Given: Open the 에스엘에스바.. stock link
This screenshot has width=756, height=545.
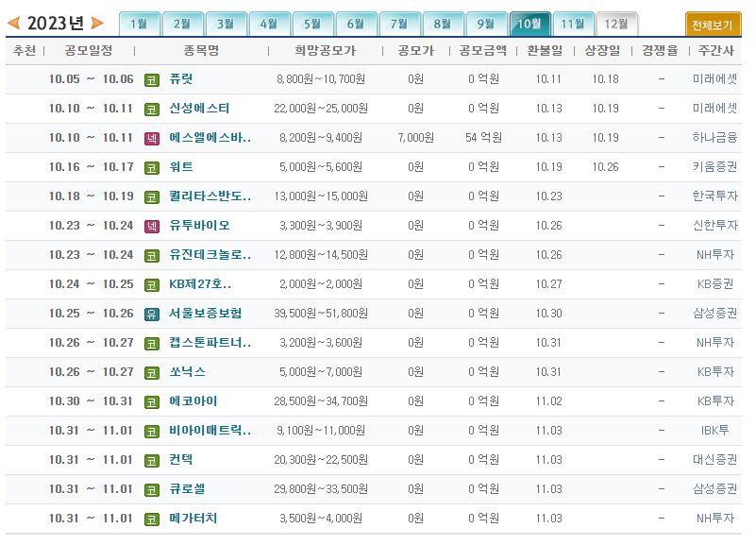Looking at the screenshot, I should 210,138.
